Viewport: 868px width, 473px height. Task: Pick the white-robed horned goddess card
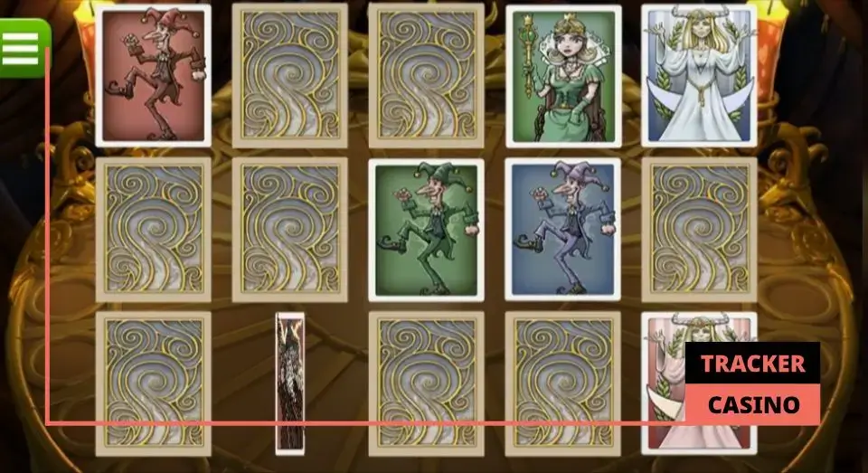point(699,76)
